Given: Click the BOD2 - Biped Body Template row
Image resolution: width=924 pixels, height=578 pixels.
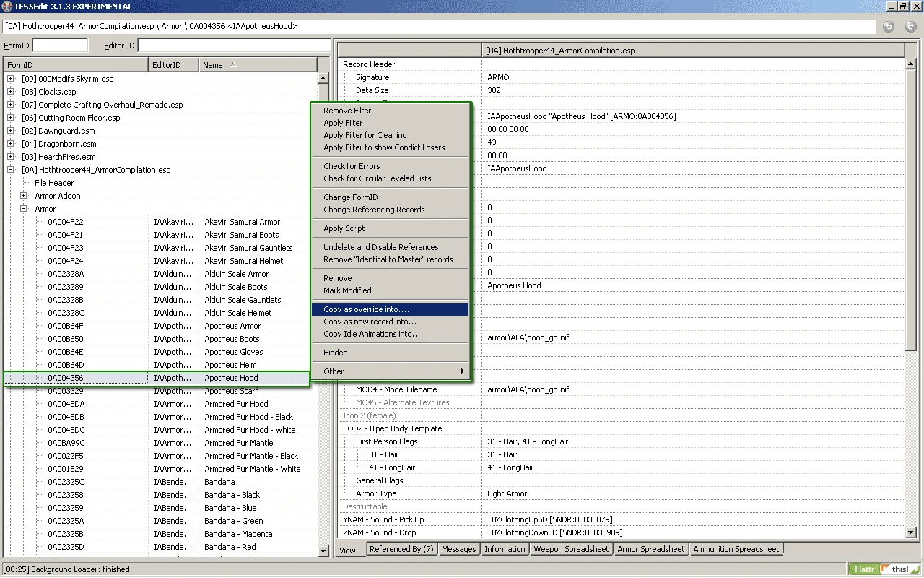Looking at the screenshot, I should pos(621,428).
